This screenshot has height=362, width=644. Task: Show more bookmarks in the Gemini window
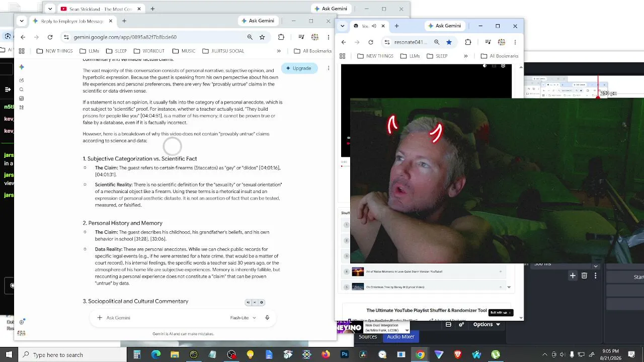pyautogui.click(x=279, y=51)
